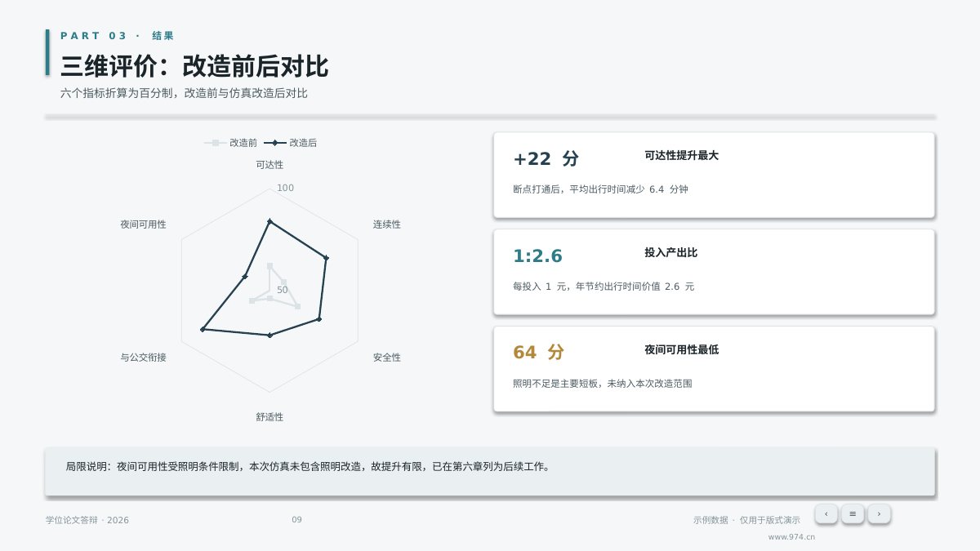This screenshot has height=551, width=980.
Task: Select the 舒适性 radar axis label
Action: [x=269, y=417]
